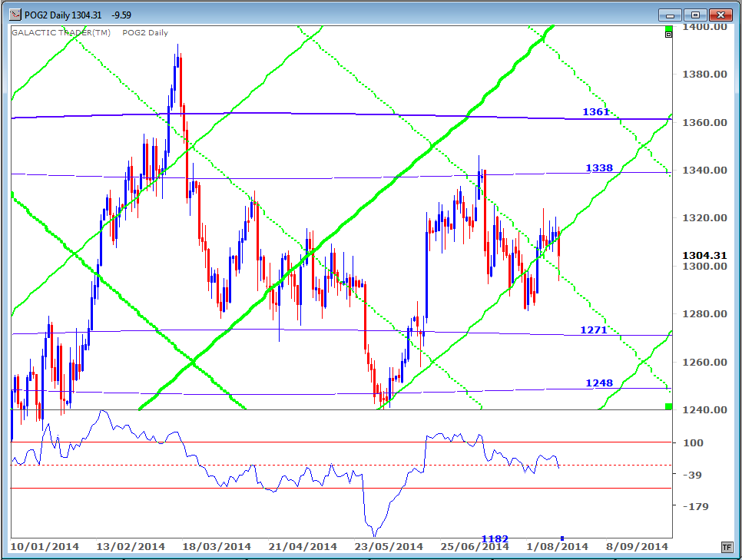Screen dimensions: 742x560
Task: Maximize the POG2 Daily chart window
Action: click(x=695, y=15)
